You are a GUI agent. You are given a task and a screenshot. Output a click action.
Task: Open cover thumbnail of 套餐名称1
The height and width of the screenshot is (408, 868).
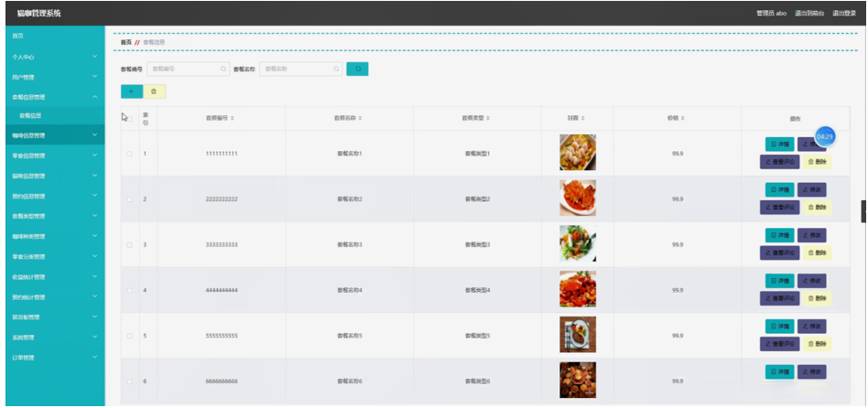tap(578, 152)
